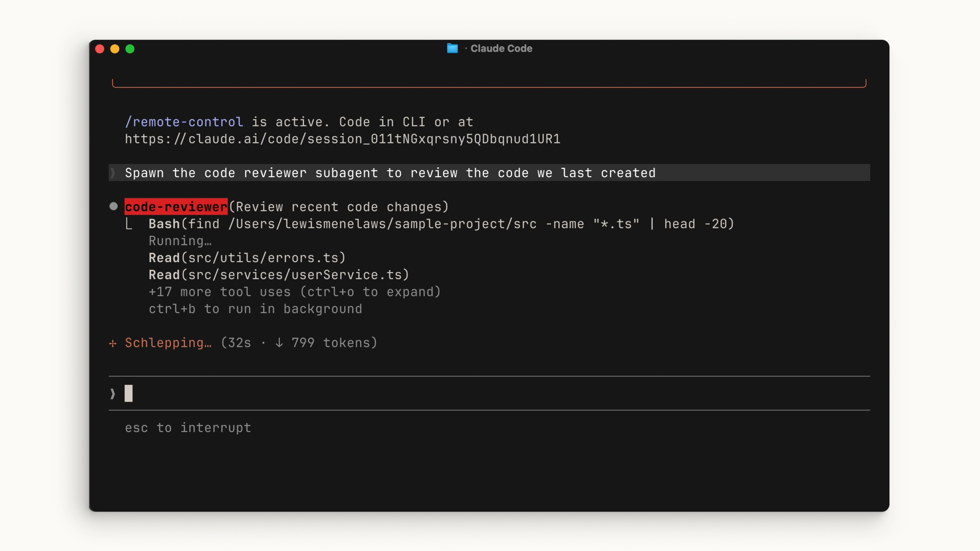The image size is (980, 551).
Task: Click the prompt input field cursor
Action: click(x=129, y=394)
